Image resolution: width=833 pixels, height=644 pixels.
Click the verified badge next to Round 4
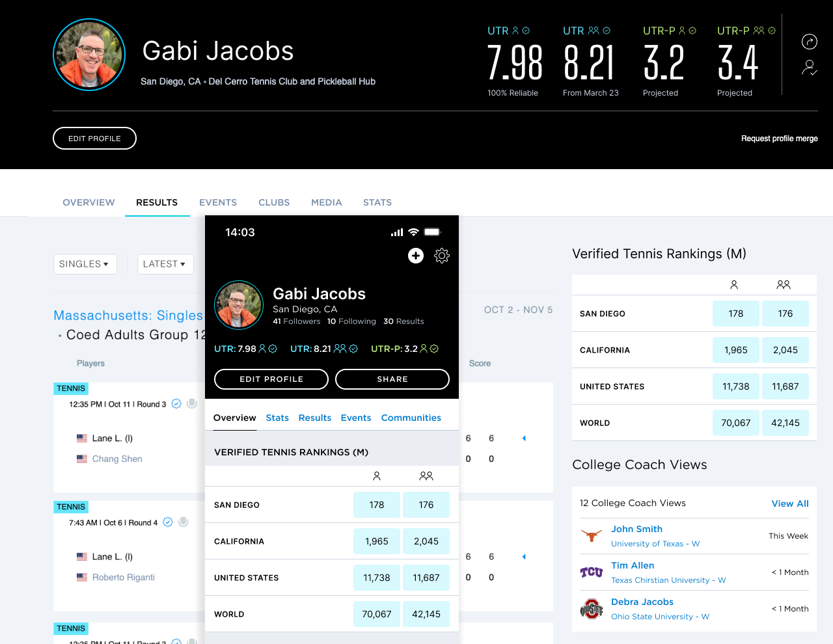pyautogui.click(x=168, y=522)
